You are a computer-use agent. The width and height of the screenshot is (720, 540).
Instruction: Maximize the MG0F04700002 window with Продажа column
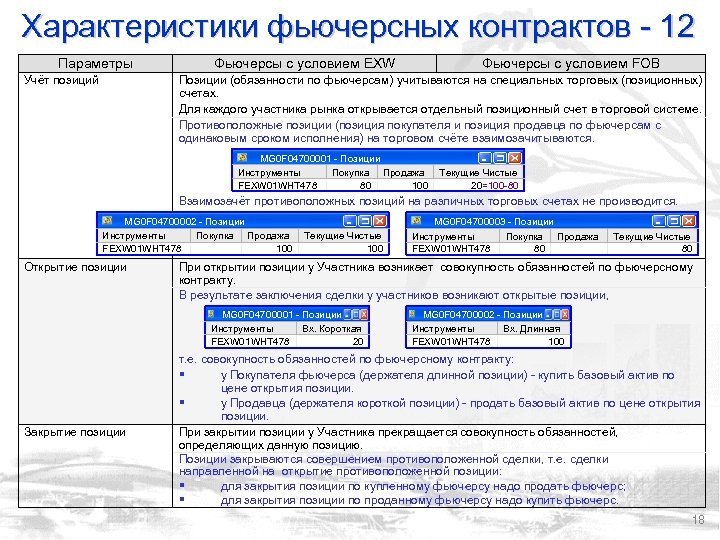coord(365,221)
